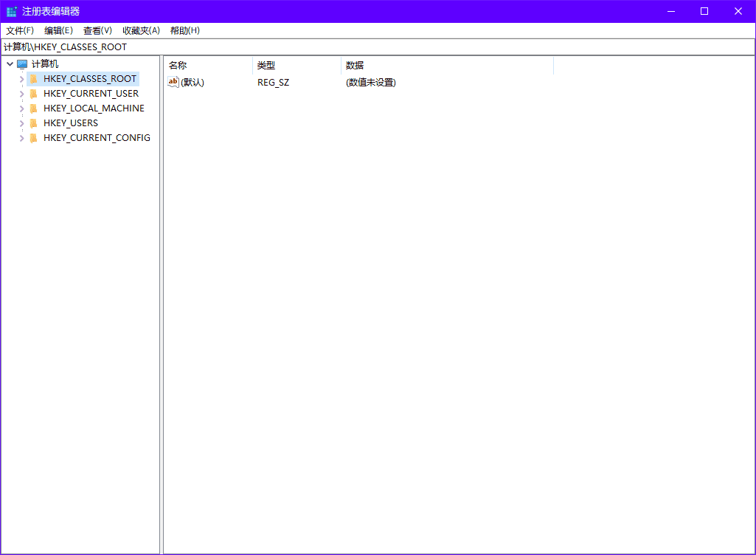This screenshot has height=555, width=756.
Task: Click the HKEY_CURRENT_CONFIG folder icon
Action: pos(33,138)
